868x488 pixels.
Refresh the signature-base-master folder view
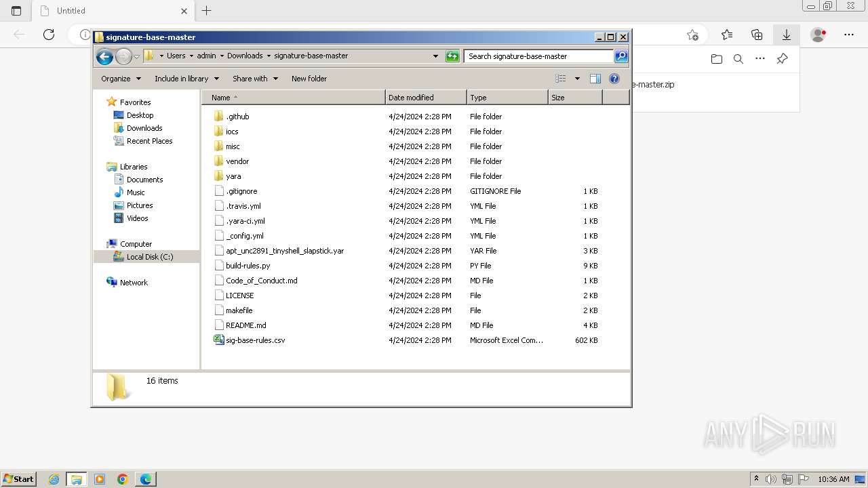coord(452,56)
